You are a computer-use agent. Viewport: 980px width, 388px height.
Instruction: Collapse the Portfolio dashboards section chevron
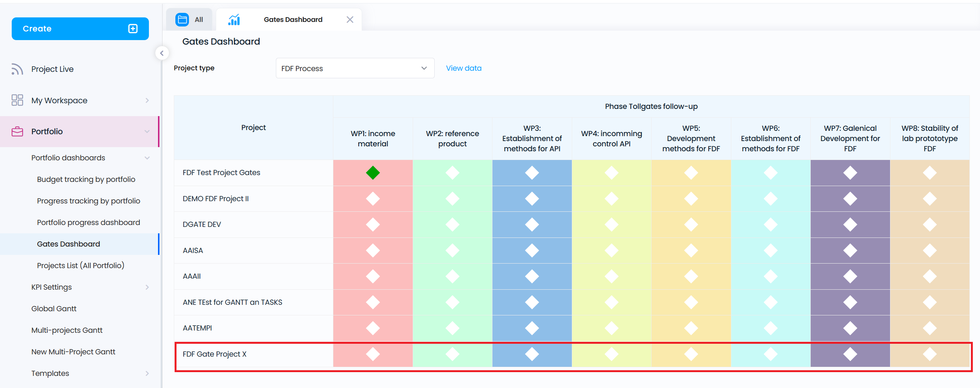pos(147,158)
